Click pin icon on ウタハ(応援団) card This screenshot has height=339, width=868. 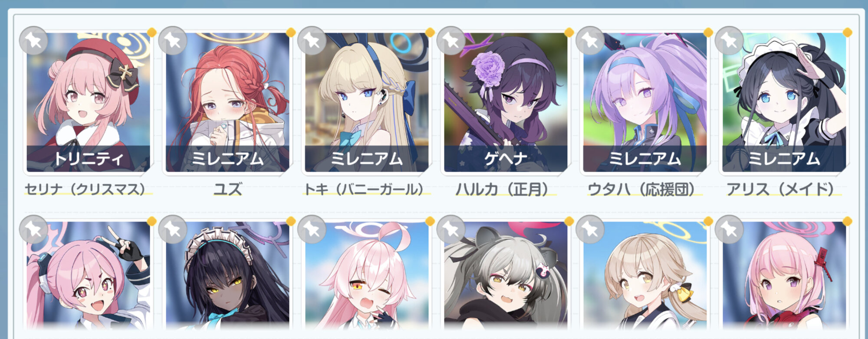[x=590, y=40]
